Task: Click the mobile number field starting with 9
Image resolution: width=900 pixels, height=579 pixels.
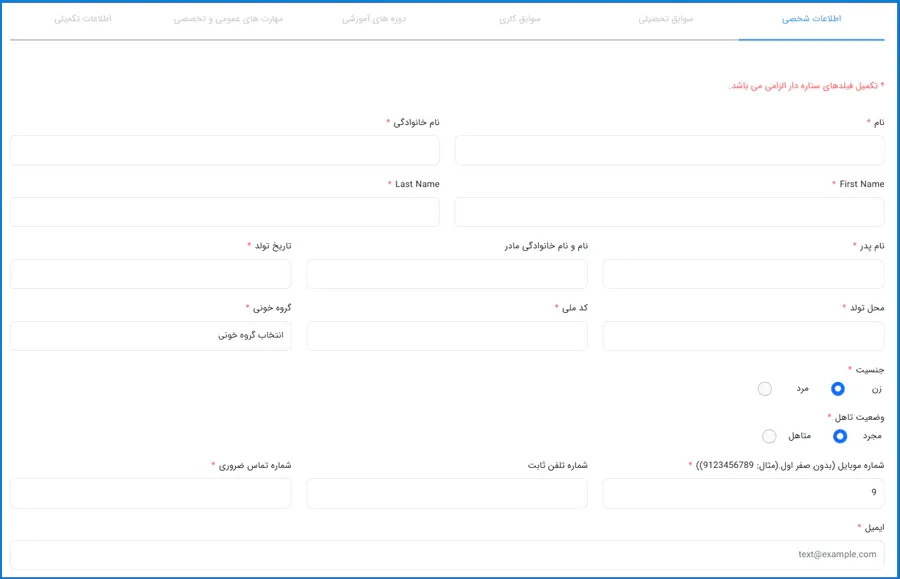Action: 743,493
